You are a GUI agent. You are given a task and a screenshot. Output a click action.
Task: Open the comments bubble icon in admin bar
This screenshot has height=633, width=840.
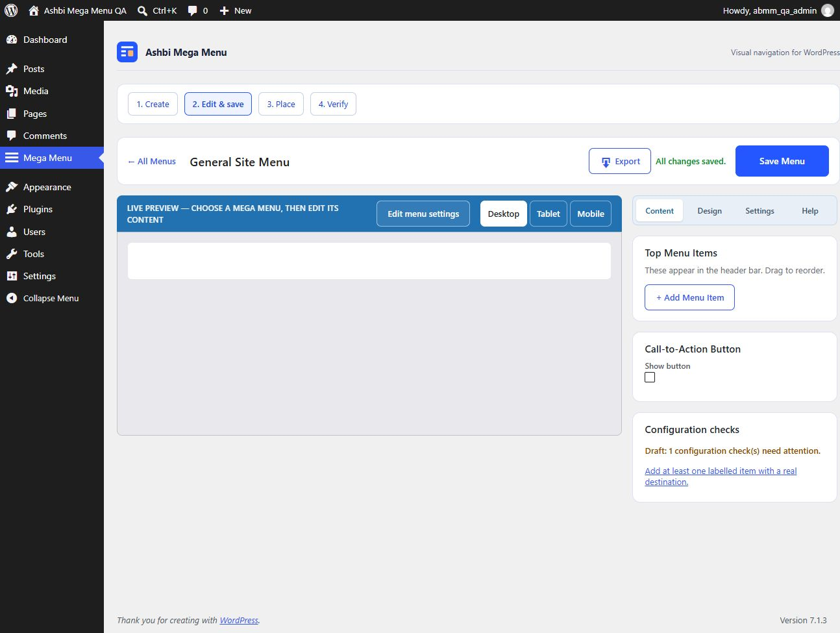(192, 10)
